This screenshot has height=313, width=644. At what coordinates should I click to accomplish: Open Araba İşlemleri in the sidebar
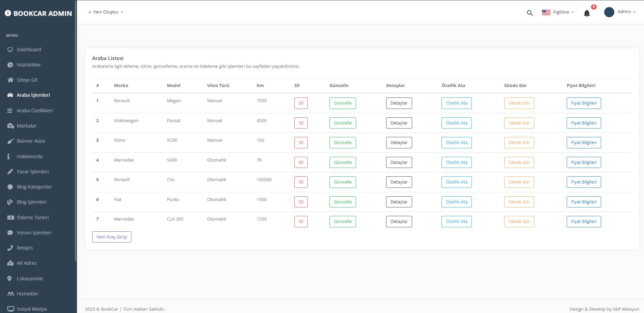33,95
